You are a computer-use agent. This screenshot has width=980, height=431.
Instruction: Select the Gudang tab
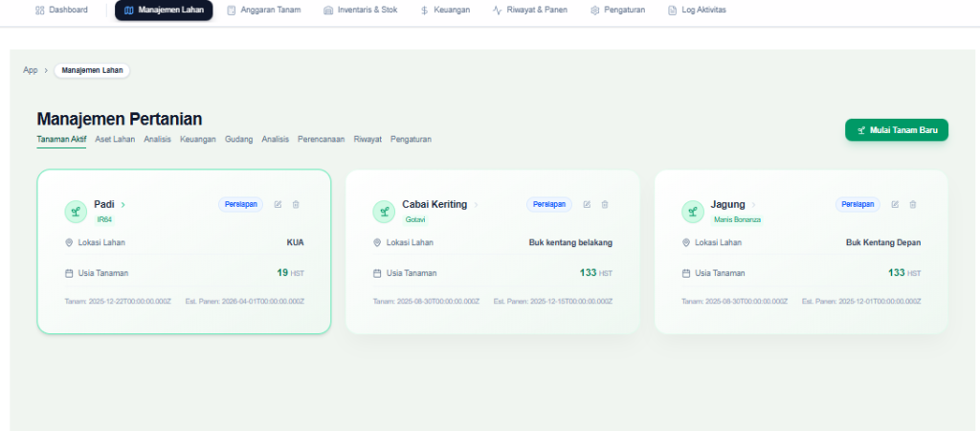[238, 139]
